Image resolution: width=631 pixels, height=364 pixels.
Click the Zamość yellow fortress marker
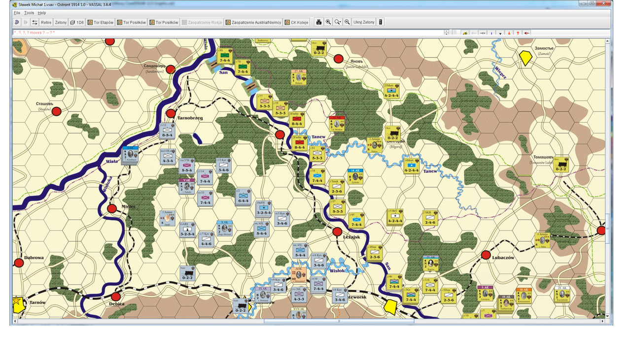click(526, 58)
